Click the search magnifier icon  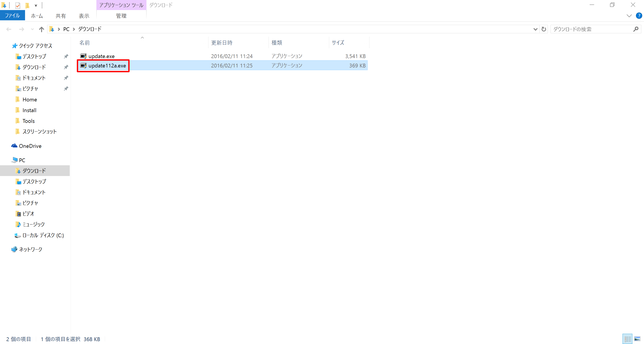pyautogui.click(x=636, y=29)
